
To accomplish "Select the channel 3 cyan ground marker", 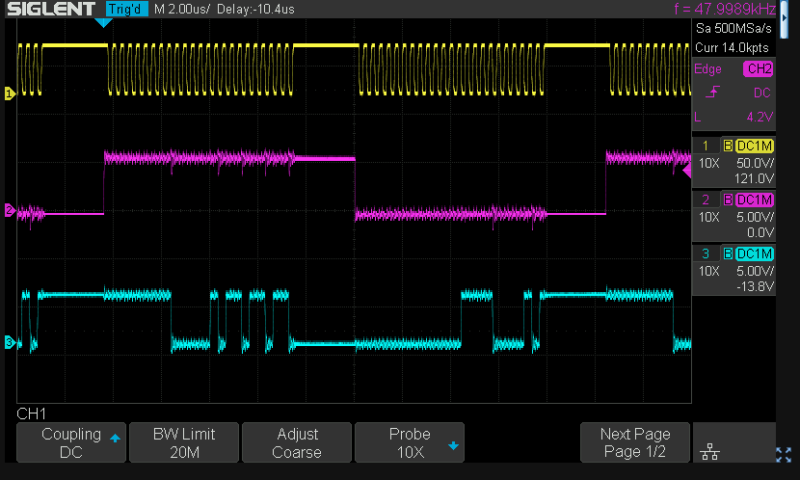I will (x=9, y=343).
